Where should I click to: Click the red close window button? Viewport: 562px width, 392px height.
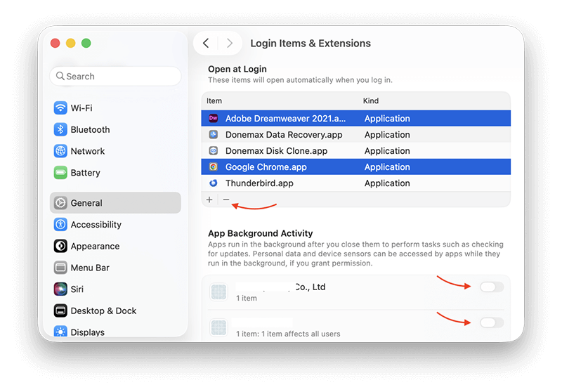tap(55, 43)
